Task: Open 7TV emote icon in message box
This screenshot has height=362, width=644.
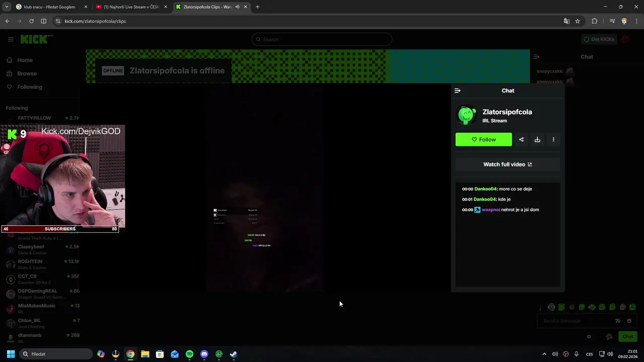Action: 618,321
